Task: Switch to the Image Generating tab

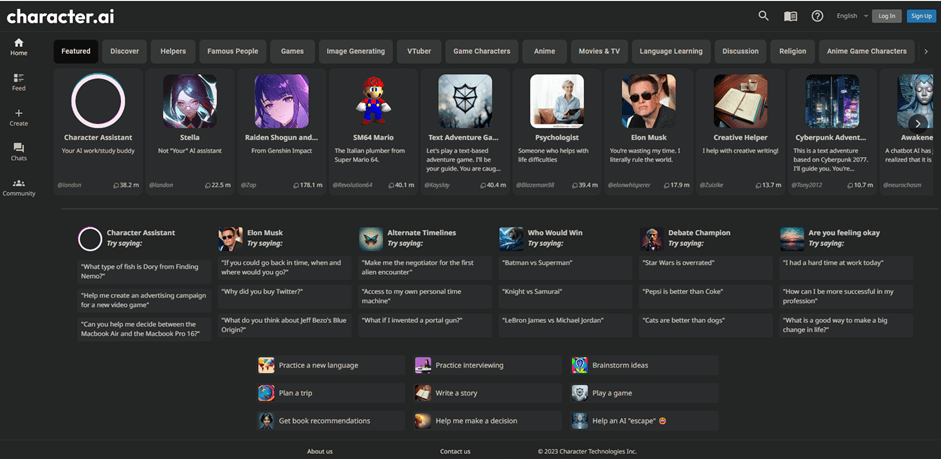Action: (x=356, y=52)
